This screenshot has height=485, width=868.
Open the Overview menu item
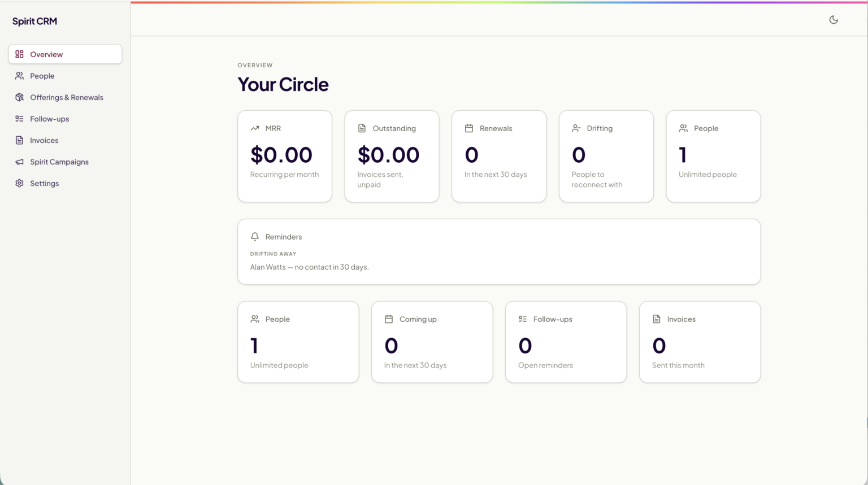(x=65, y=54)
